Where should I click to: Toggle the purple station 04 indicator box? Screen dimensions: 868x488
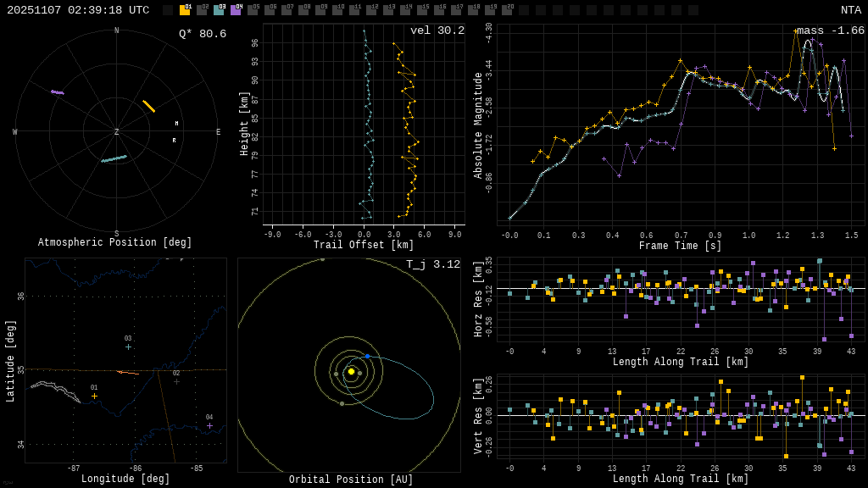(x=236, y=10)
